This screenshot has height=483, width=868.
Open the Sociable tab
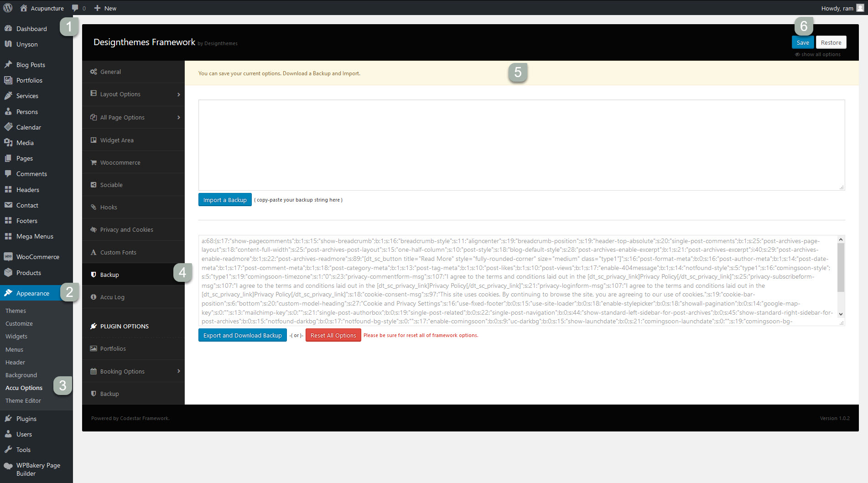(x=133, y=185)
